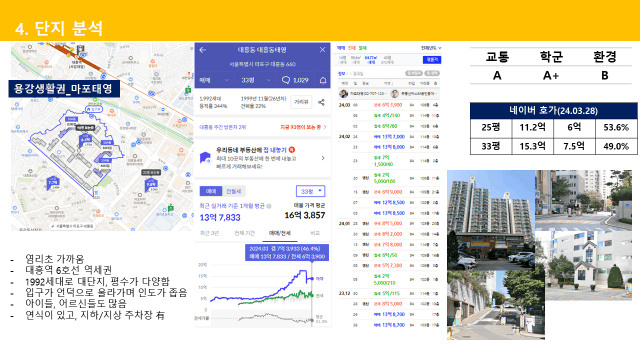Close the 대흥동 apartment panel with X
Screen dimensions: 640x360
322,50
